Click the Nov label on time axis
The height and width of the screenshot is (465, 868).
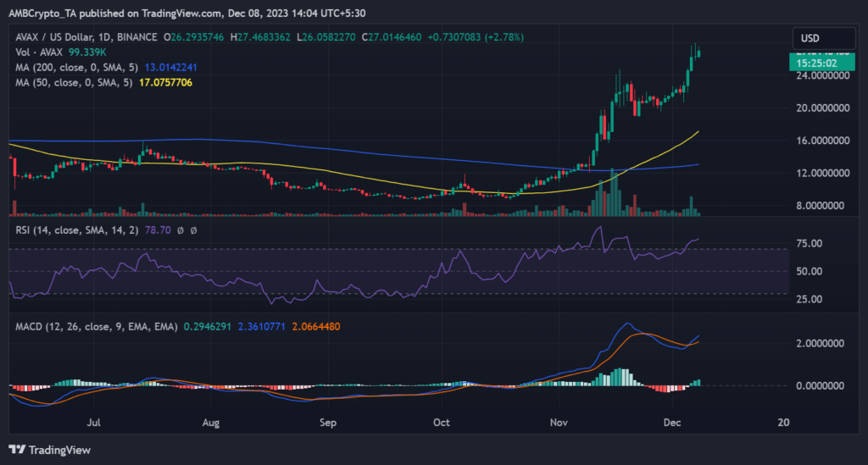click(559, 422)
